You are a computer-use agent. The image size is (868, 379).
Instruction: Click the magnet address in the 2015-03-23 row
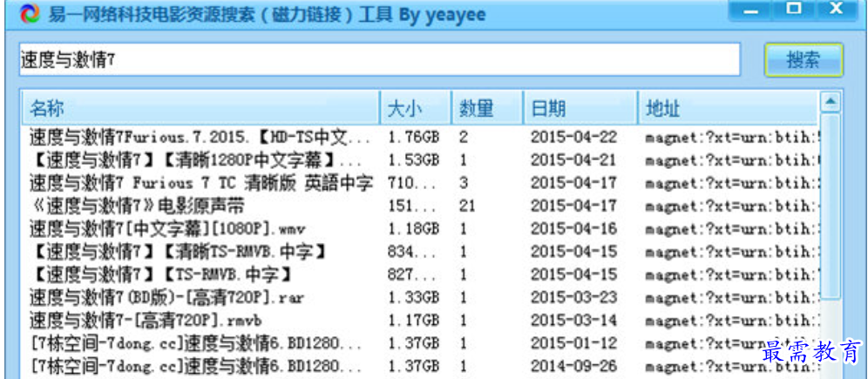pyautogui.click(x=730, y=298)
